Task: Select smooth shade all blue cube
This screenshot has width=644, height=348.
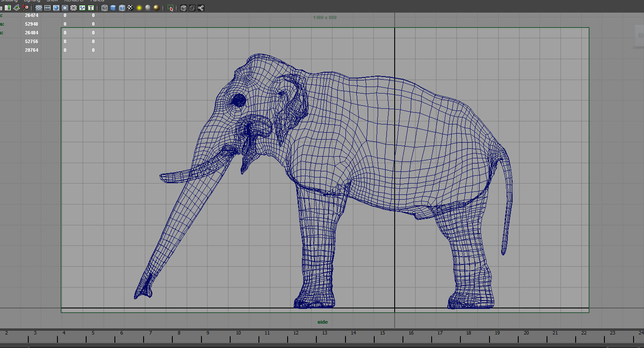Action: pos(113,8)
